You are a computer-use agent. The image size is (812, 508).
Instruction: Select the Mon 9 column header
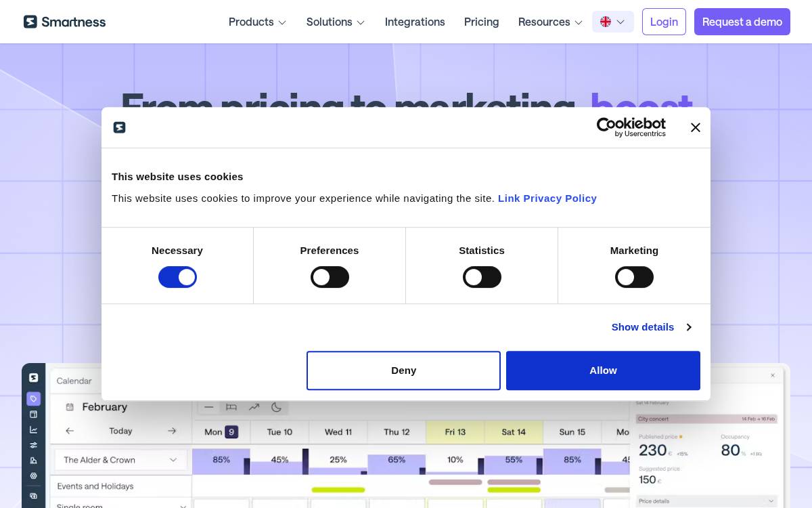click(221, 432)
